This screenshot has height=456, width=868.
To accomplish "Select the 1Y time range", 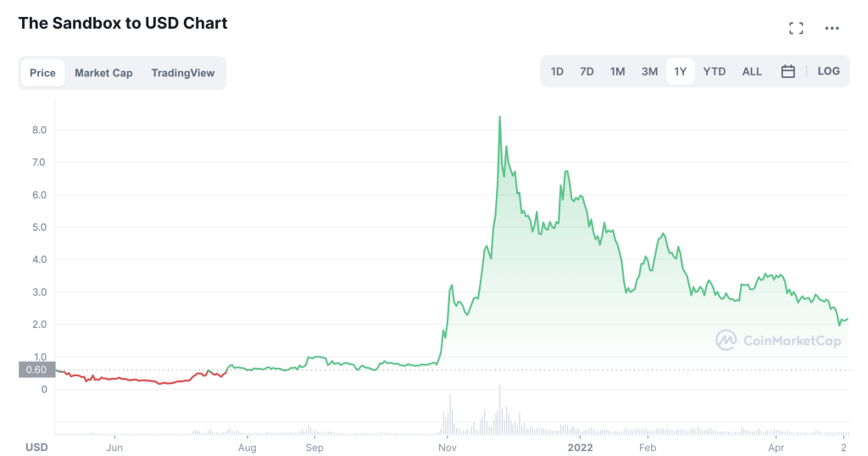I will point(680,72).
